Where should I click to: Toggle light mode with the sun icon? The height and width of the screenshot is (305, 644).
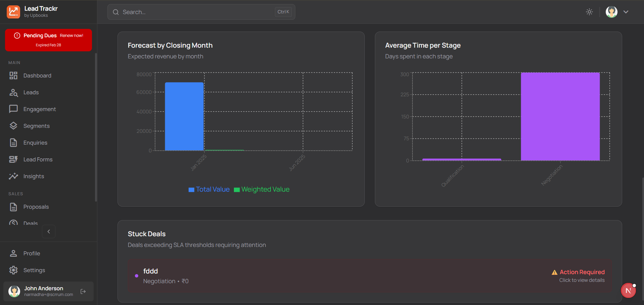[589, 12]
